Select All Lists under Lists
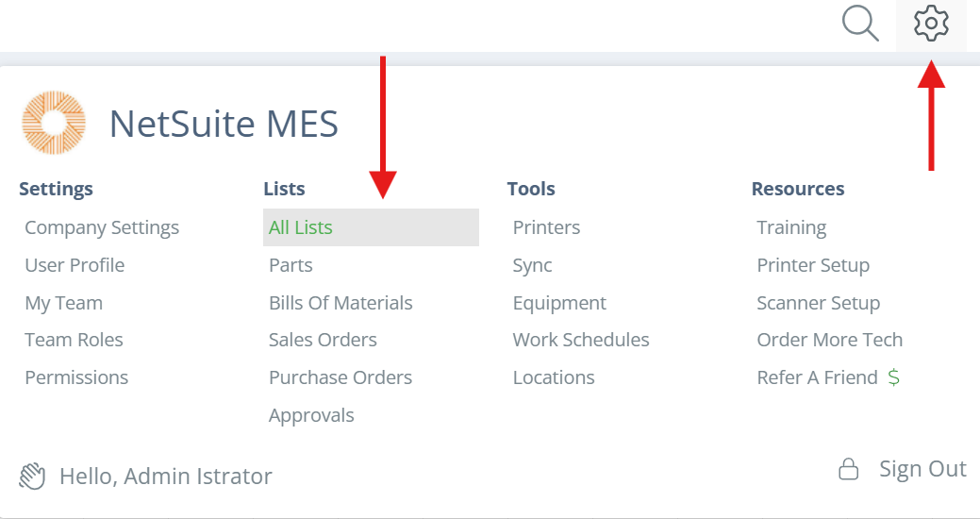The image size is (980, 519). 372,227
